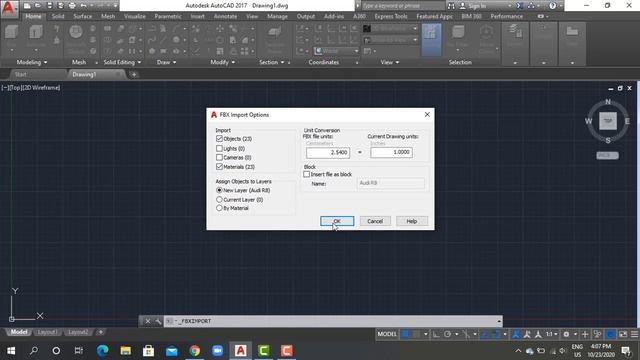
Task: Click the TOP face of the ViewCube
Action: [608, 121]
